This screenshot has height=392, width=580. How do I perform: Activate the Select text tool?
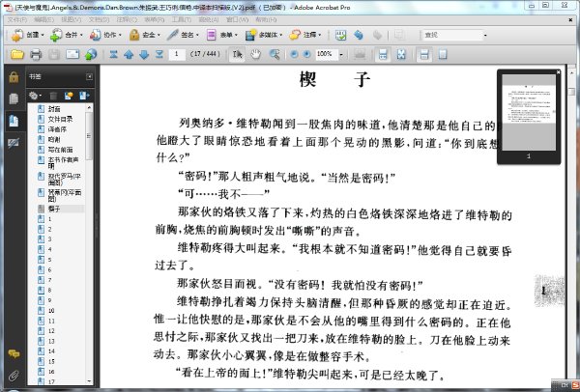point(237,55)
